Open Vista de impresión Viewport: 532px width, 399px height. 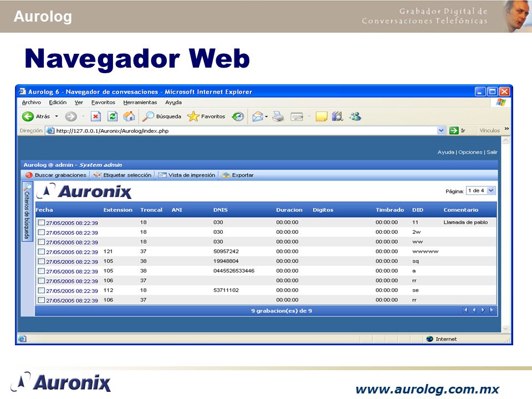tap(187, 175)
